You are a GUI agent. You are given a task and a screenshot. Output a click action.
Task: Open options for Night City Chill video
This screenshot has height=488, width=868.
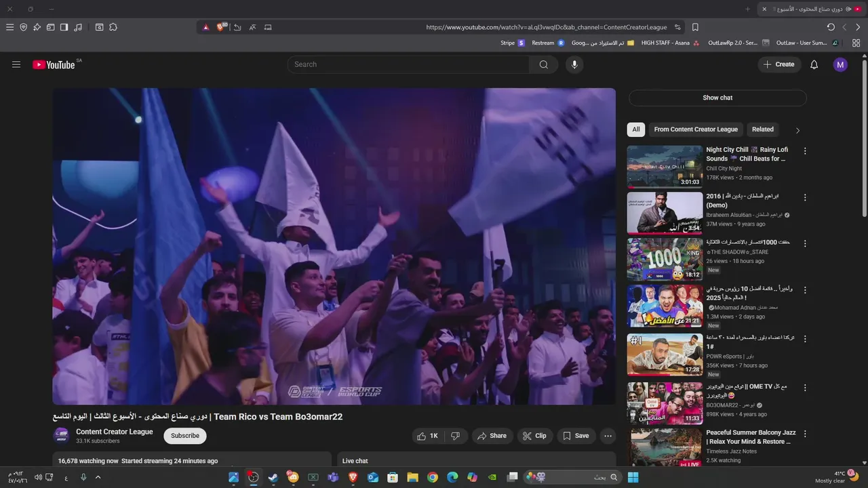805,151
